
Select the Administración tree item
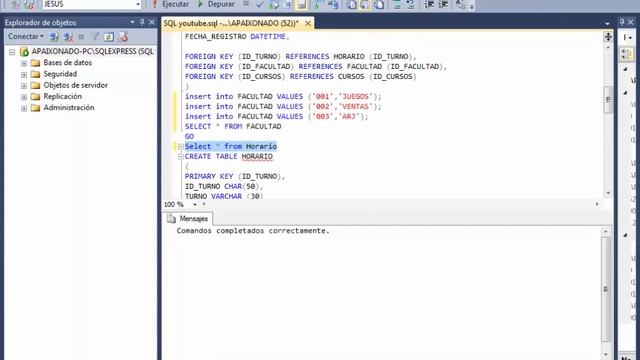pos(69,108)
